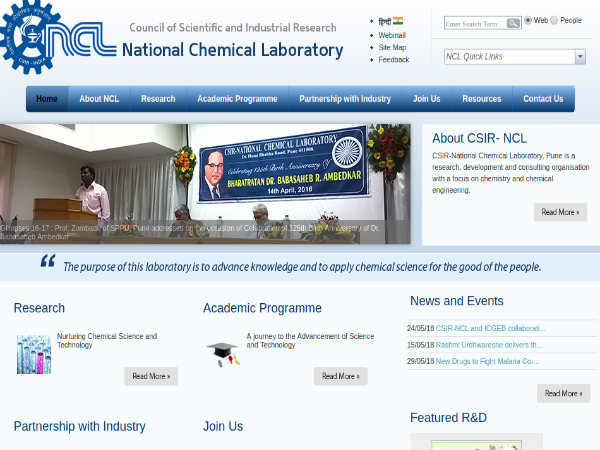The height and width of the screenshot is (450, 600).
Task: Click the graduation cap Academic icon
Action: pyautogui.click(x=222, y=353)
